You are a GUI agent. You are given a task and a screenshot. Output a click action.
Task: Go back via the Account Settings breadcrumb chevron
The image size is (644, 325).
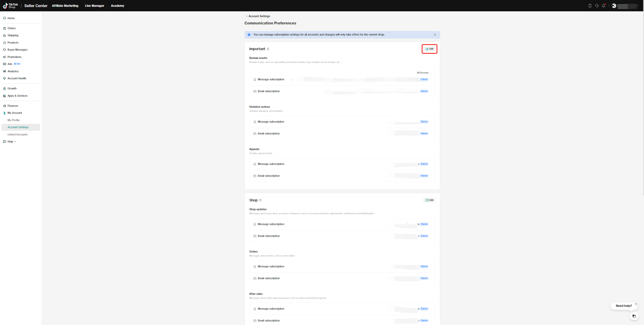pyautogui.click(x=247, y=16)
